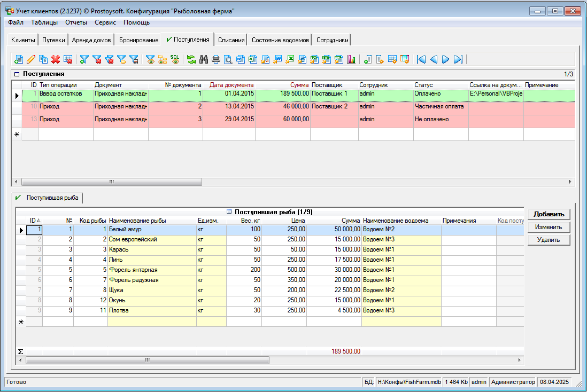Jump to last record arrow icon
Screen dimensions: 587x392
pos(458,59)
